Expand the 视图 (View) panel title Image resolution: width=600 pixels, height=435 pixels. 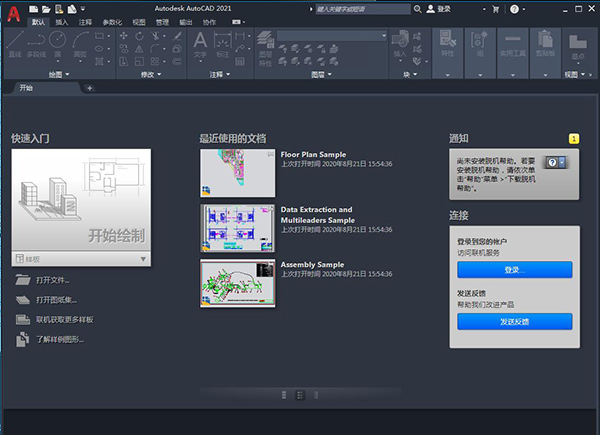coord(575,74)
